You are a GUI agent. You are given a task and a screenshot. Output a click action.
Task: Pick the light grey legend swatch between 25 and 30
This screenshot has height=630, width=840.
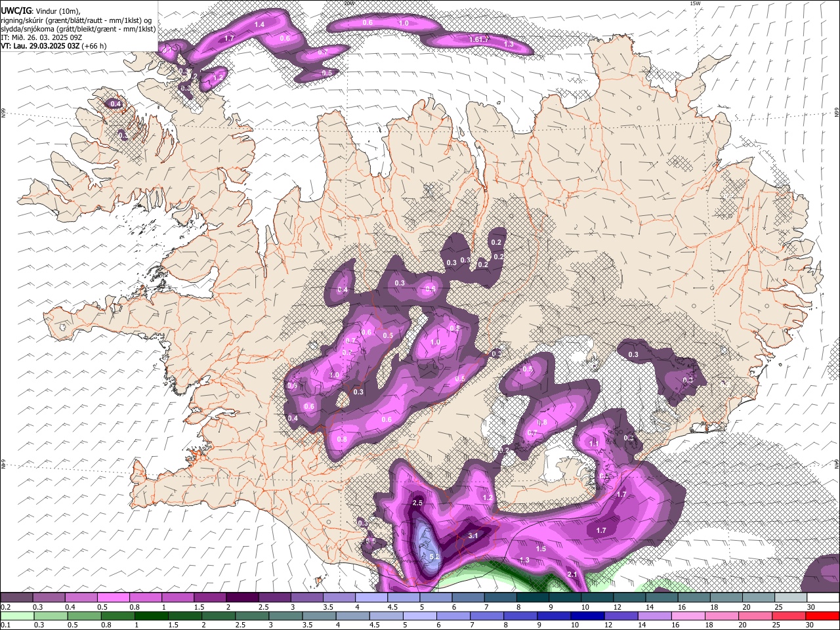[x=791, y=598]
